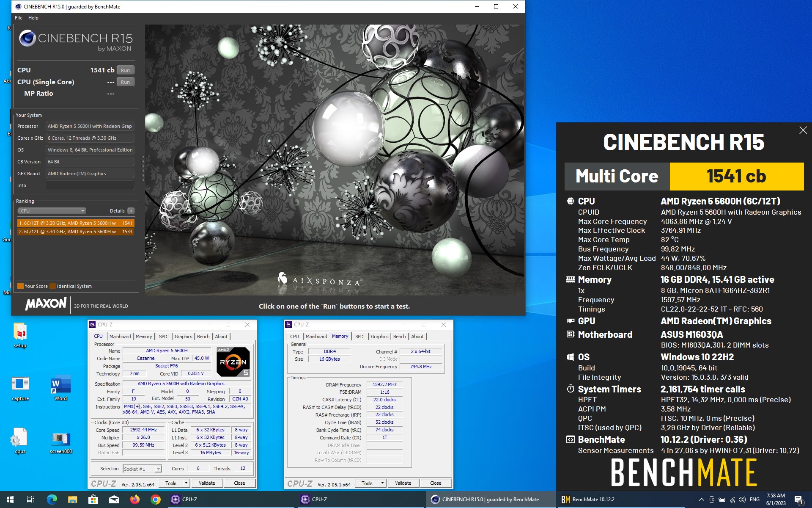The width and height of the screenshot is (812, 508).
Task: Click Tools button in right CPU-Z
Action: tap(367, 483)
